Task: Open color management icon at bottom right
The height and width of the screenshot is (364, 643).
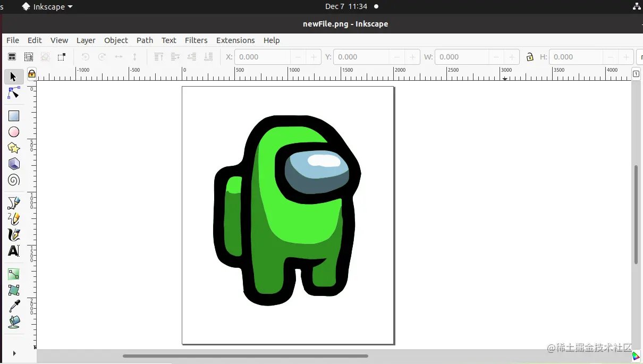Action: 636,356
